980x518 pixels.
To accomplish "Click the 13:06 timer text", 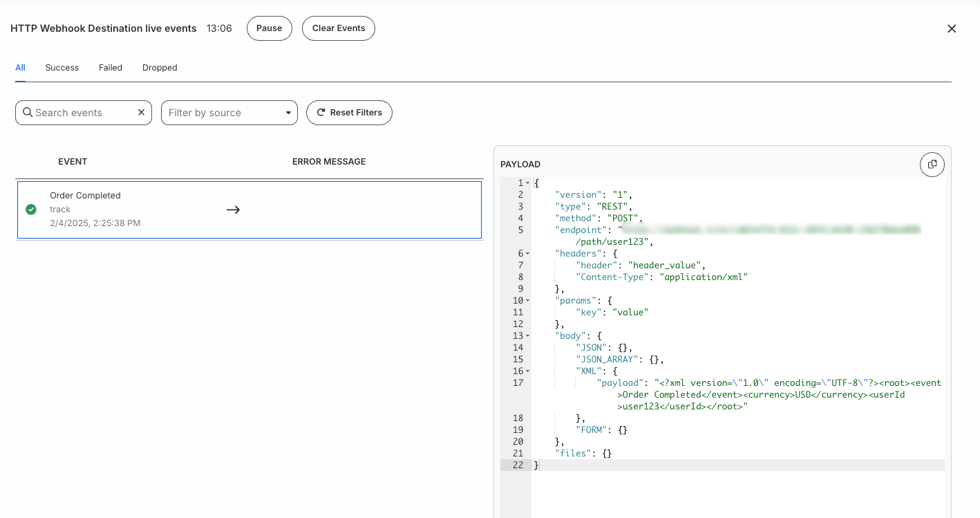I will (219, 28).
